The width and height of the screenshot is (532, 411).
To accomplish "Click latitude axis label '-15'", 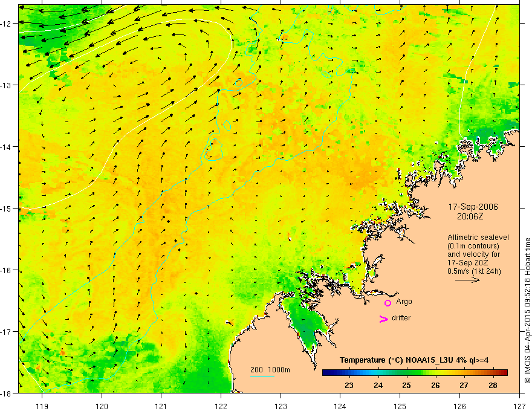I will click(7, 209).
